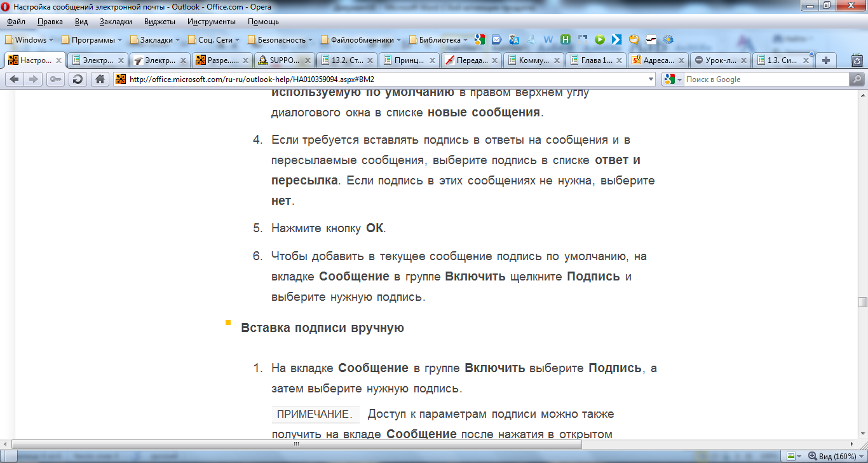Image resolution: width=868 pixels, height=463 pixels.
Task: Click the vertical scrollbar thumb
Action: (x=862, y=302)
